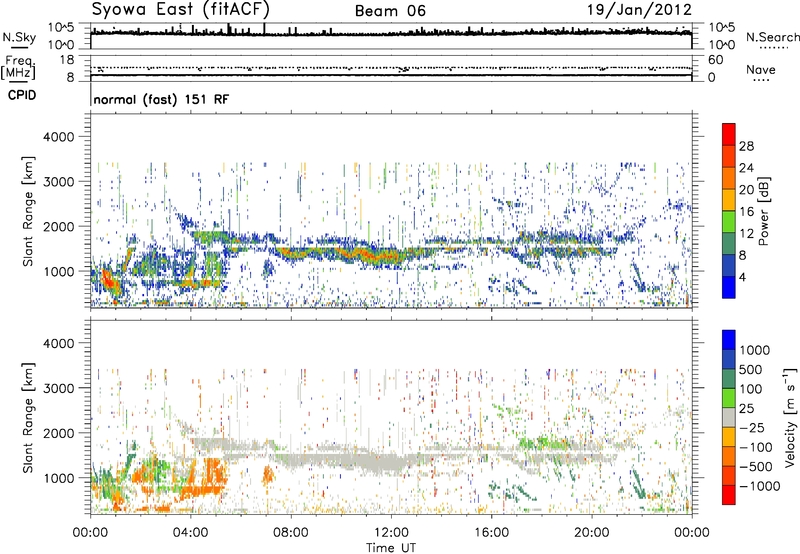Click the '04:00' time axis label
The image size is (800, 554).
[x=190, y=533]
